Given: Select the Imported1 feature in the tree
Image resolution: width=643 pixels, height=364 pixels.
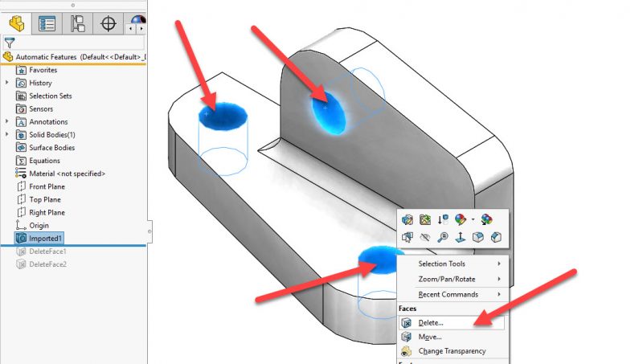Looking at the screenshot, I should [x=45, y=239].
